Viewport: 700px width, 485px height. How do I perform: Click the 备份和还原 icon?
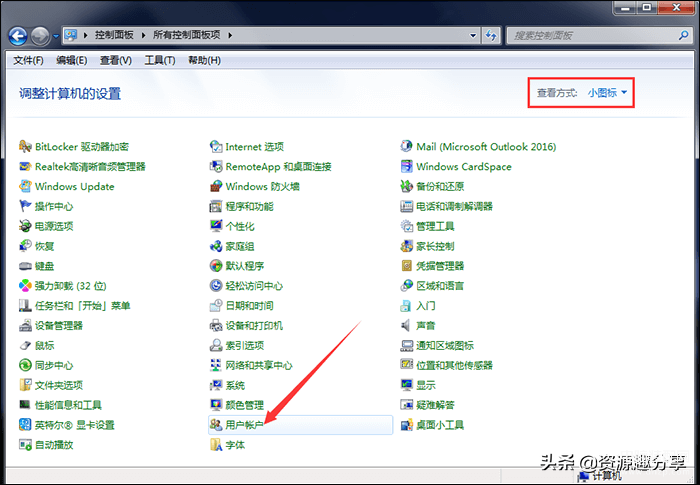coord(407,186)
